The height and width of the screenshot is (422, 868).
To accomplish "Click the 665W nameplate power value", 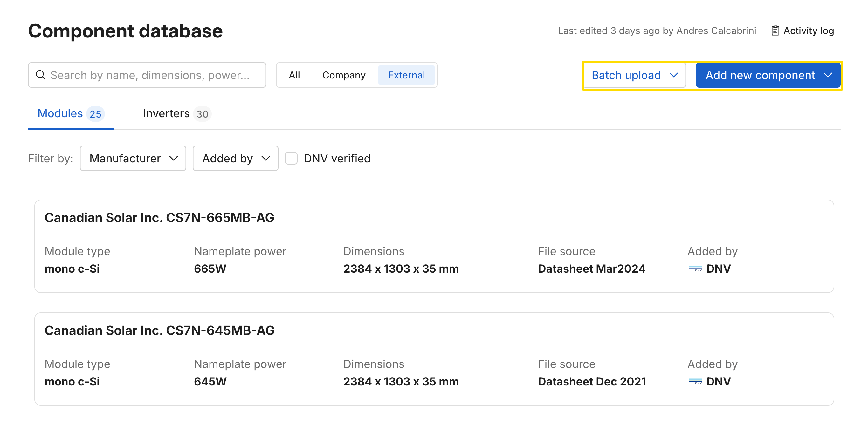I will pos(210,269).
